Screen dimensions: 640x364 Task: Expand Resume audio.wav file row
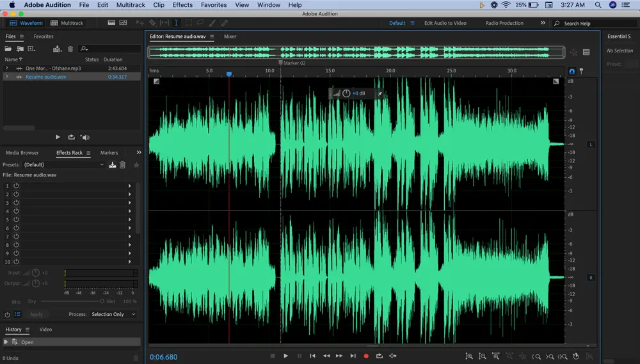click(x=6, y=76)
